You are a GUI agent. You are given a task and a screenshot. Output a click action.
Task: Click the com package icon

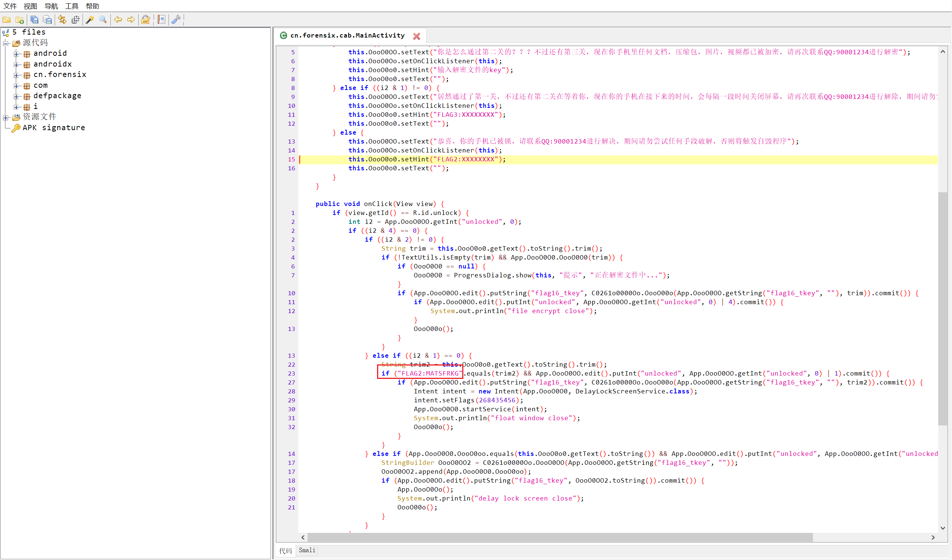[27, 86]
